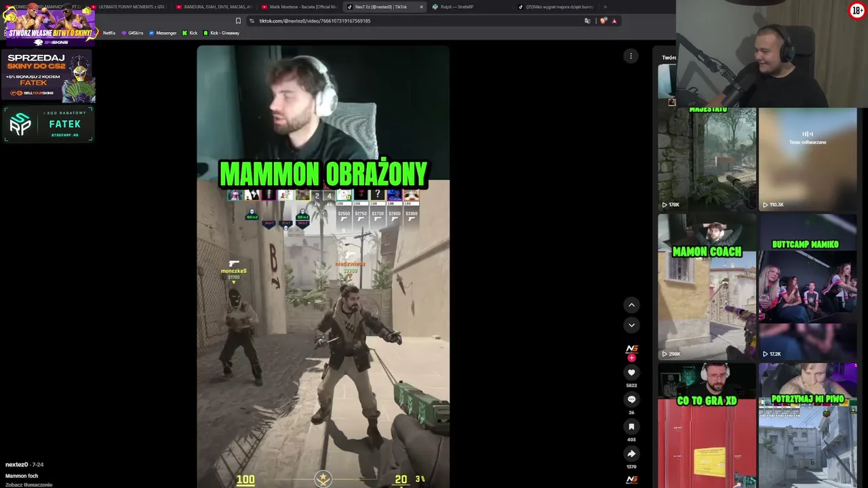The height and width of the screenshot is (488, 868).
Task: Close the NexT Ez TikTok tab
Action: (x=421, y=7)
